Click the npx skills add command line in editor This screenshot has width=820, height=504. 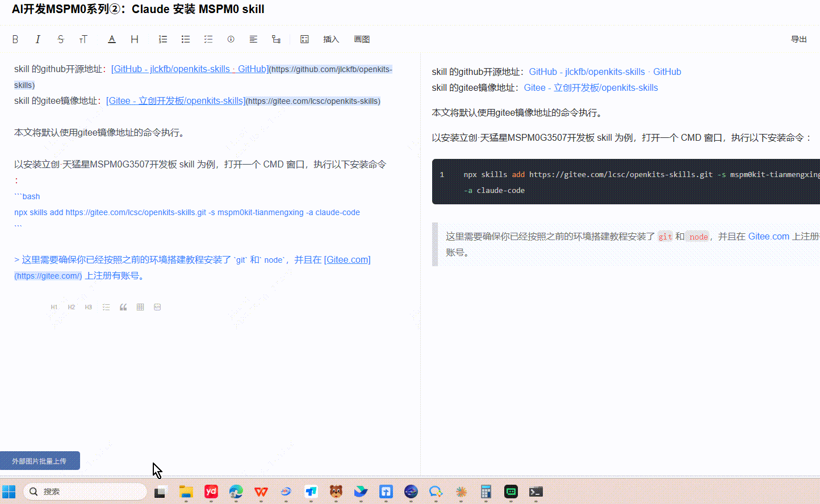187,212
